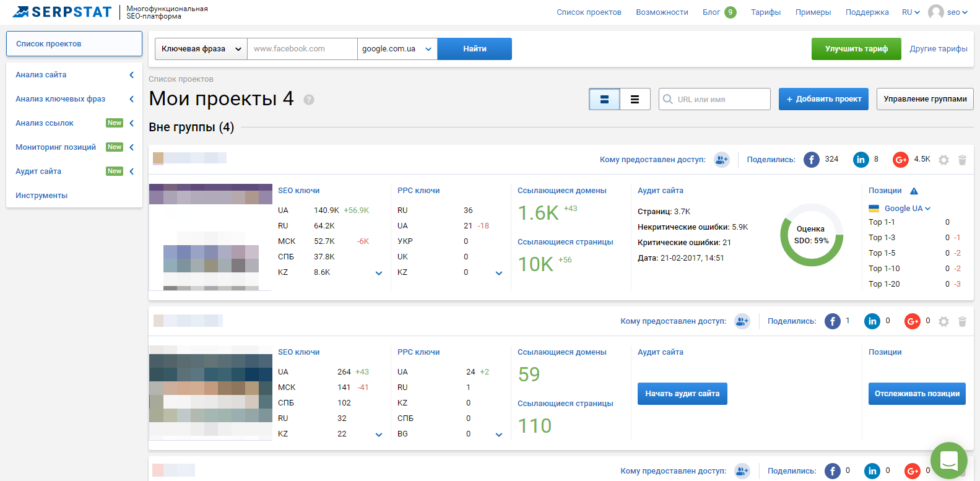
Task: Switch to compact list view
Action: (x=635, y=99)
